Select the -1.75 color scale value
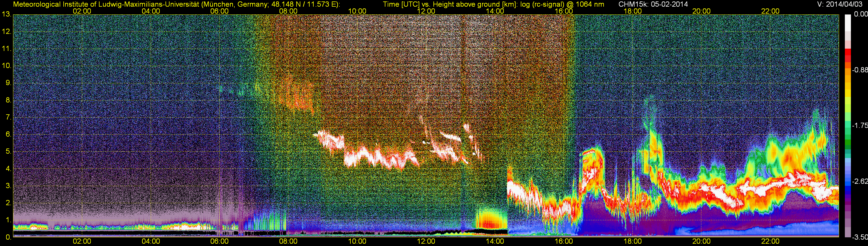Image resolution: width=868 pixels, height=246 pixels. pyautogui.click(x=860, y=126)
